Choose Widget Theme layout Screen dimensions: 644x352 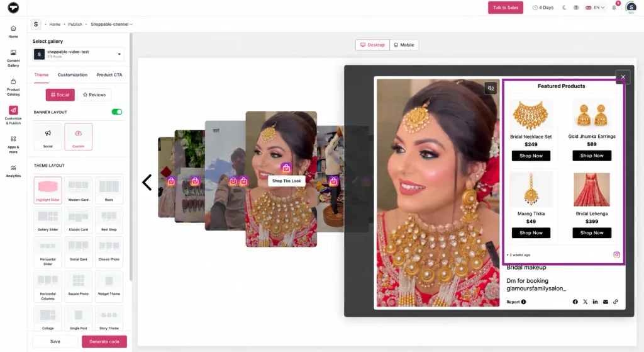coord(109,286)
